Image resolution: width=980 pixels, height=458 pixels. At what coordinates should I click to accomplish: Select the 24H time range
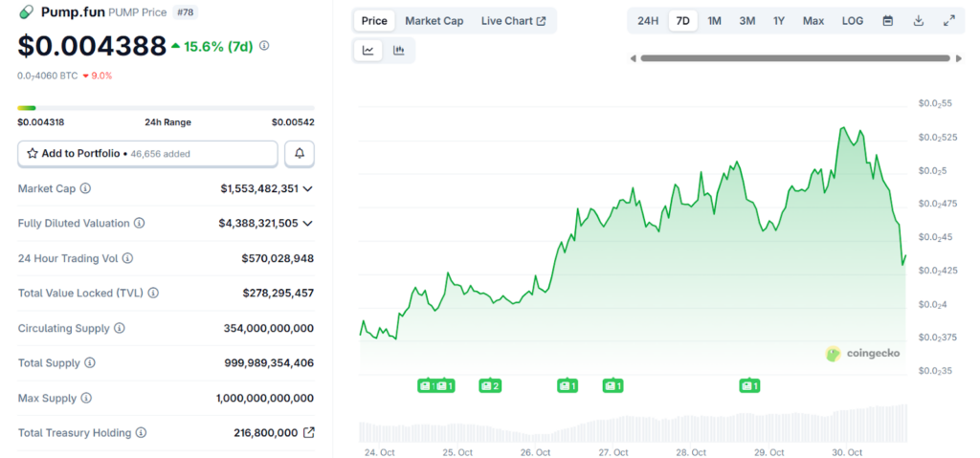(648, 21)
